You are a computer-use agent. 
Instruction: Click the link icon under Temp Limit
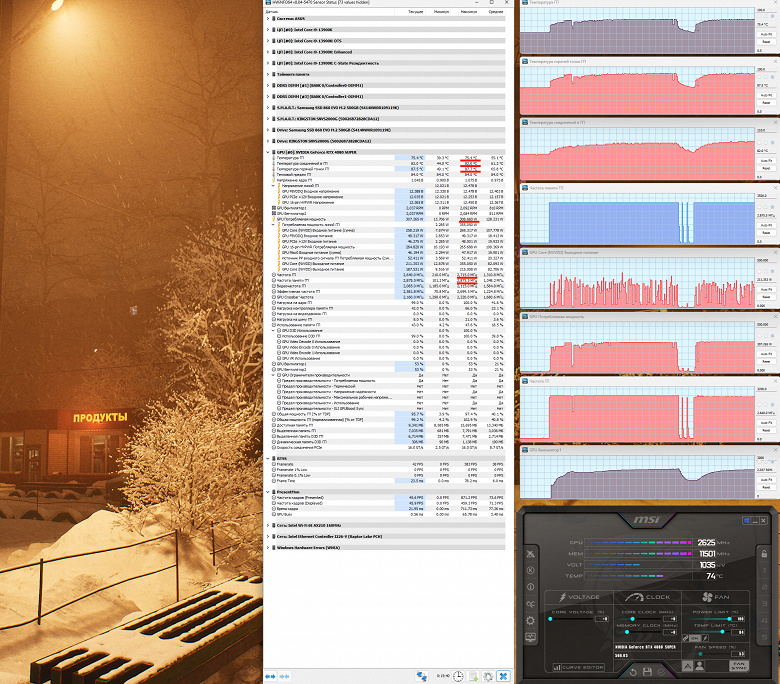[685, 638]
